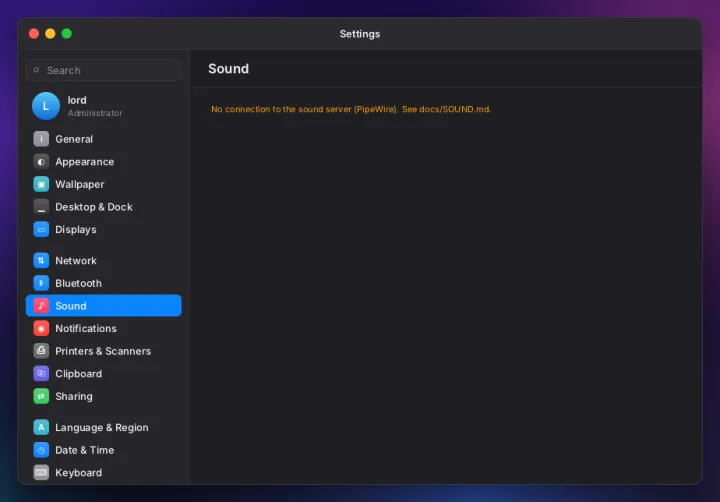Click the Settings window title
The image size is (720, 502).
(360, 34)
